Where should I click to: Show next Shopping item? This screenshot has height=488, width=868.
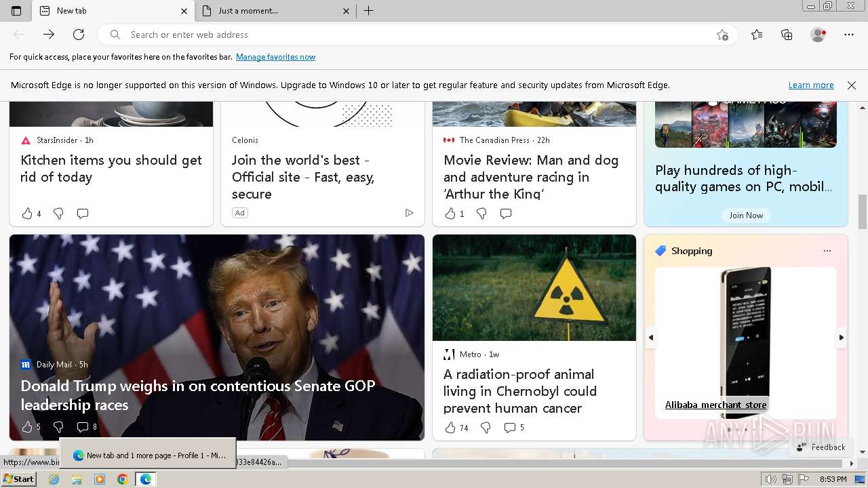click(x=842, y=337)
